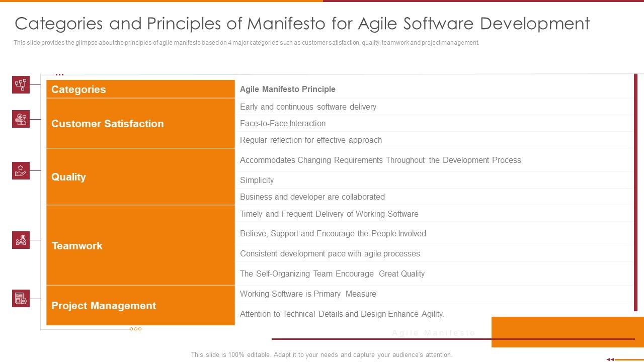644x362 pixels.
Task: Click 'Attention to Technical Details' row
Action: [x=434, y=314]
